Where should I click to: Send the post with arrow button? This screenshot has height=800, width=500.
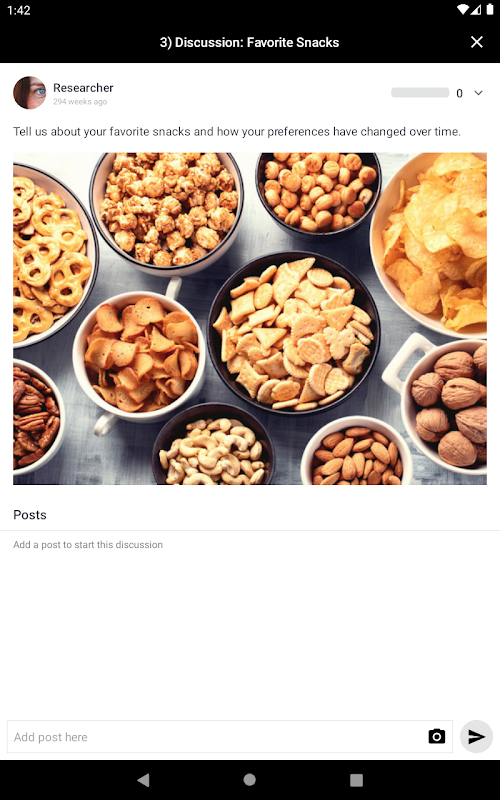pos(476,736)
